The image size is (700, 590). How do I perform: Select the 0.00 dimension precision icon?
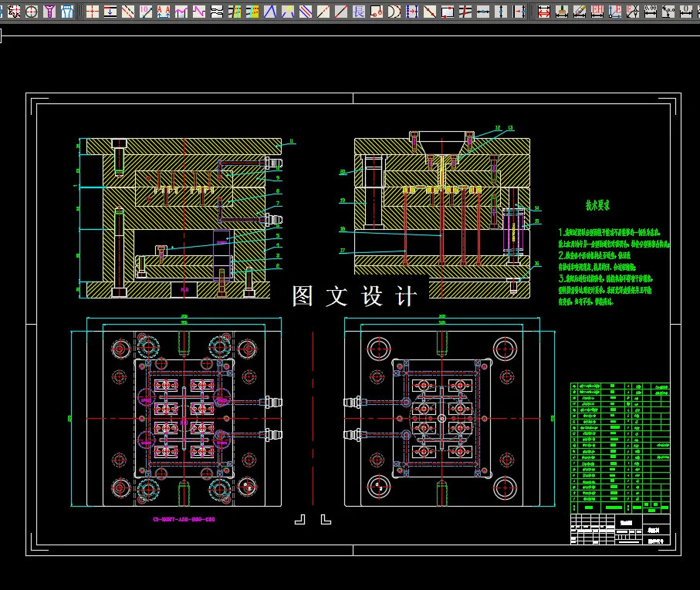pyautogui.click(x=651, y=11)
